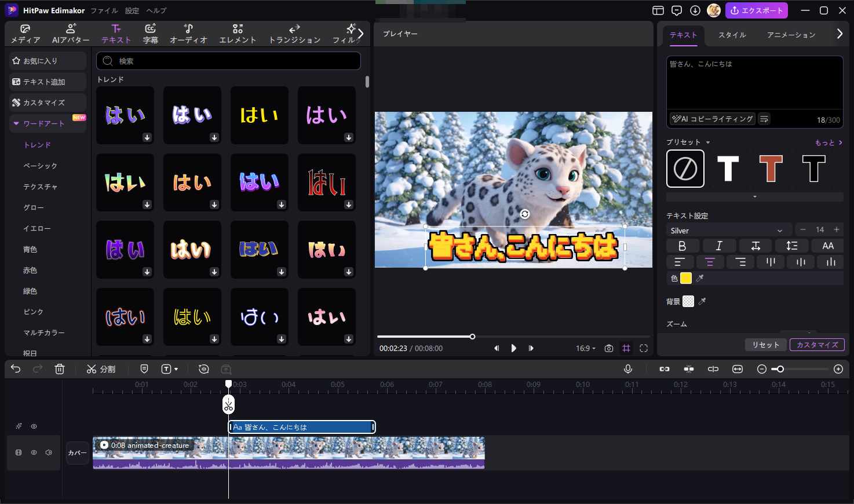Select the red T text preset
This screenshot has width=854, height=504.
[x=771, y=169]
